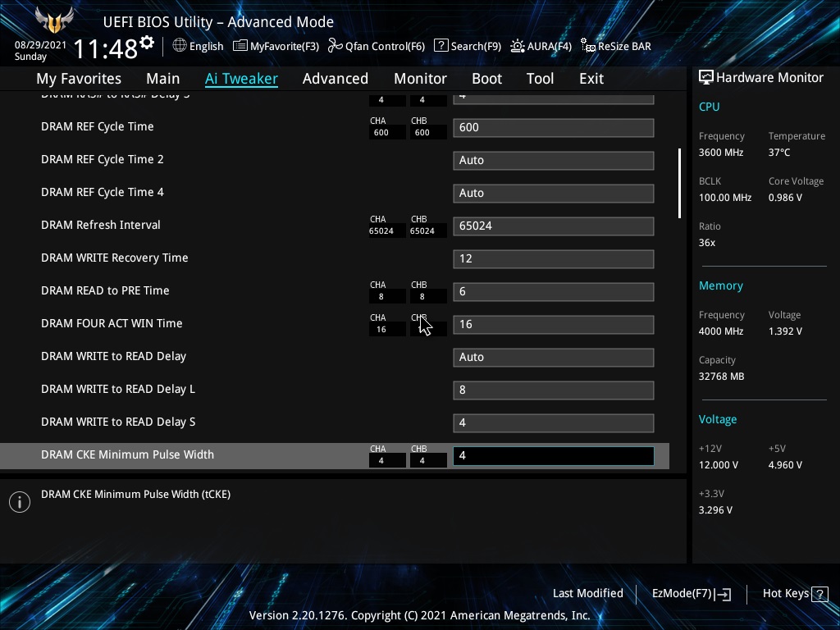Select the Ai Tweaker tab
Viewport: 840px width, 630px height.
pos(241,79)
